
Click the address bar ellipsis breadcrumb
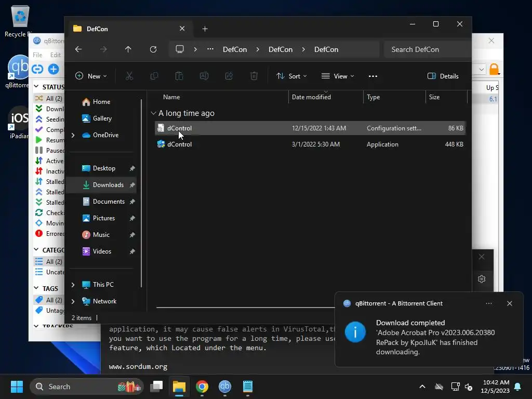coord(210,49)
